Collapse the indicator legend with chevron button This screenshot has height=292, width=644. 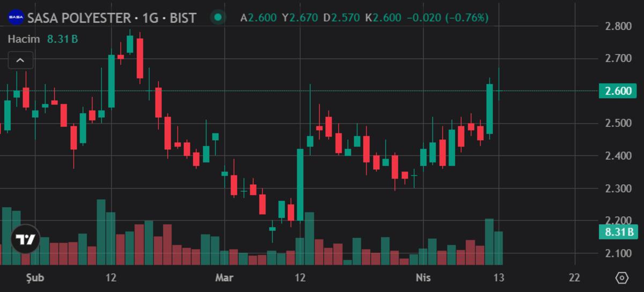[x=20, y=60]
